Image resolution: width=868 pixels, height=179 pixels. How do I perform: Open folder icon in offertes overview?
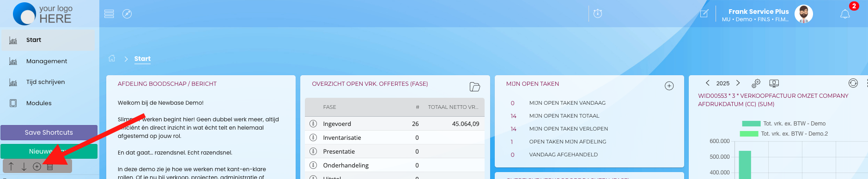[475, 87]
